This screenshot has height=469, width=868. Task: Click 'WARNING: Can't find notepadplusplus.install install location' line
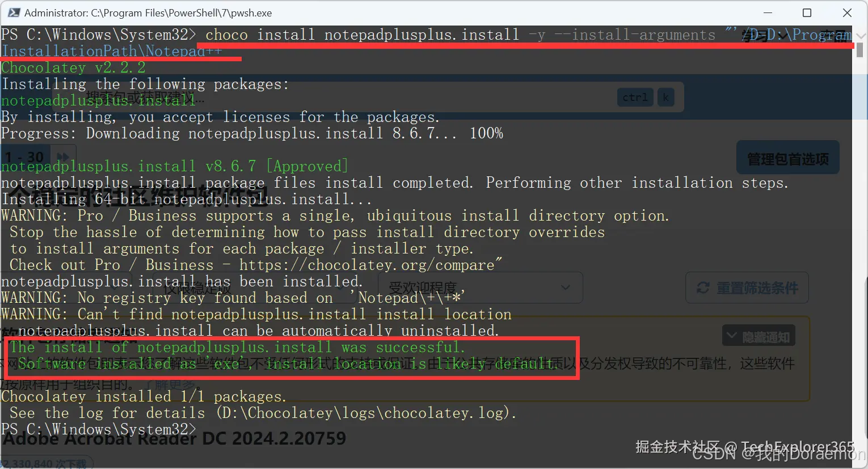pos(256,314)
